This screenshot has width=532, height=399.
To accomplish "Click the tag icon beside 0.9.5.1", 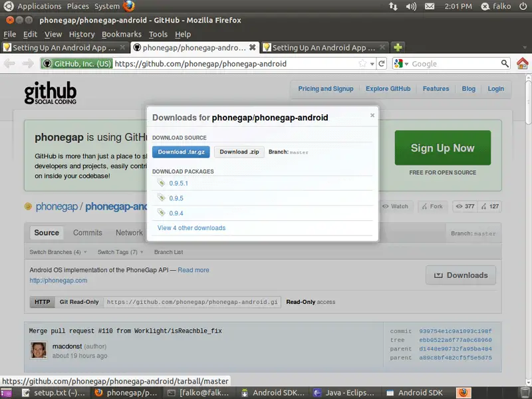I will tap(161, 183).
